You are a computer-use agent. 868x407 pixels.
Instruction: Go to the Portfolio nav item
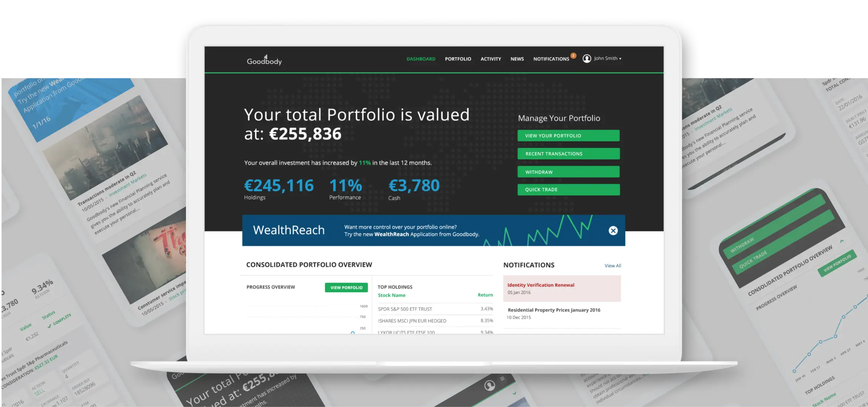(458, 59)
